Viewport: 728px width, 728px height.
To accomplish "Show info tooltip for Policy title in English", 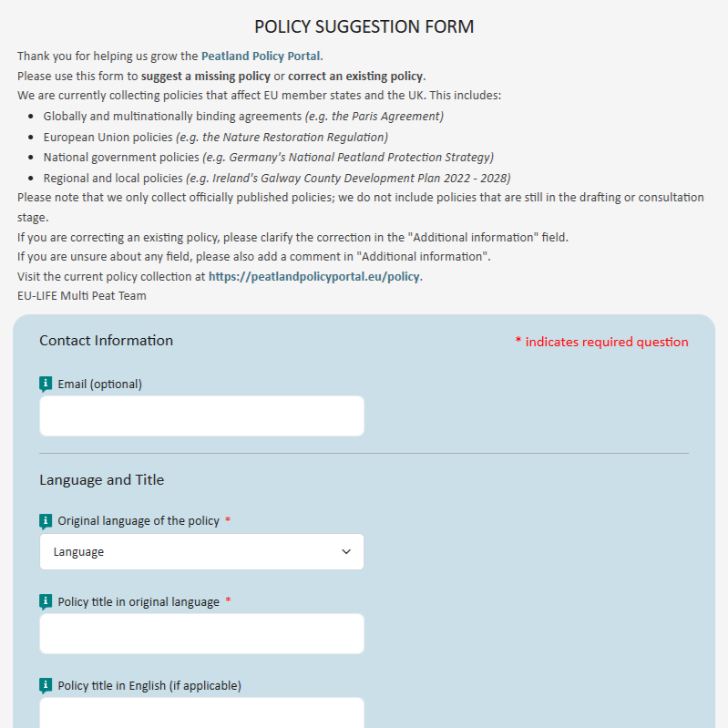I will (x=46, y=685).
